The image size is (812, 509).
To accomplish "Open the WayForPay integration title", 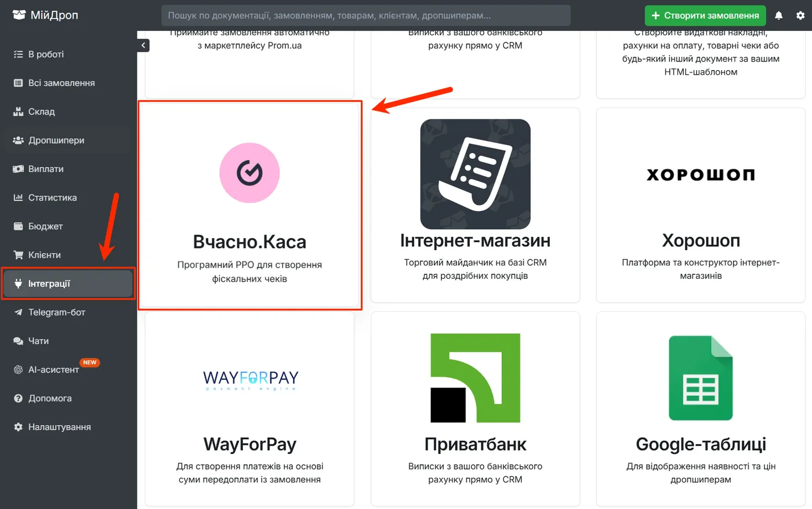I will (x=249, y=444).
